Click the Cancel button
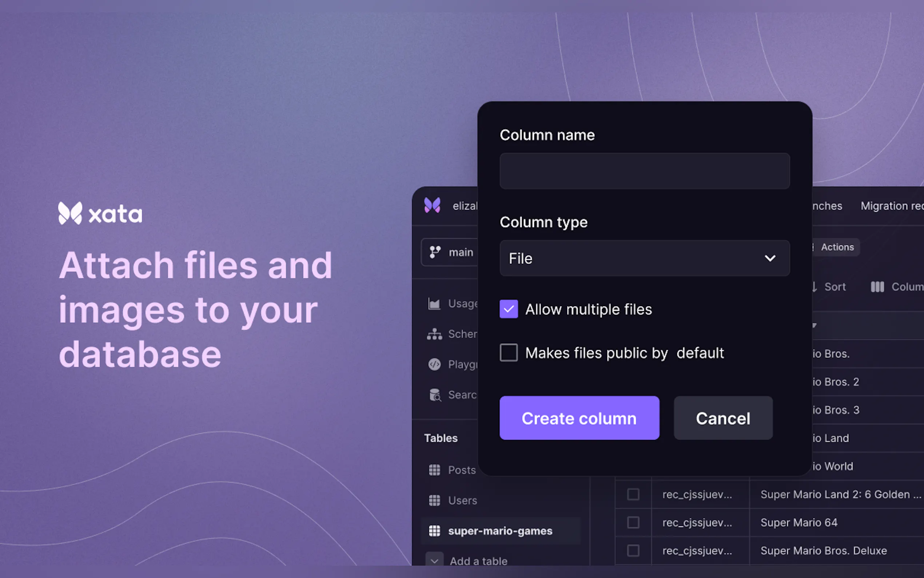Image resolution: width=924 pixels, height=578 pixels. [723, 418]
